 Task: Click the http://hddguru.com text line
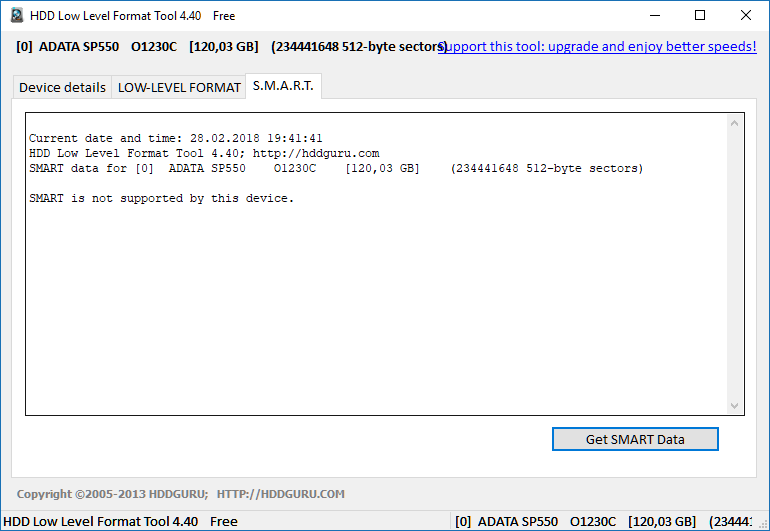pyautogui.click(x=204, y=153)
